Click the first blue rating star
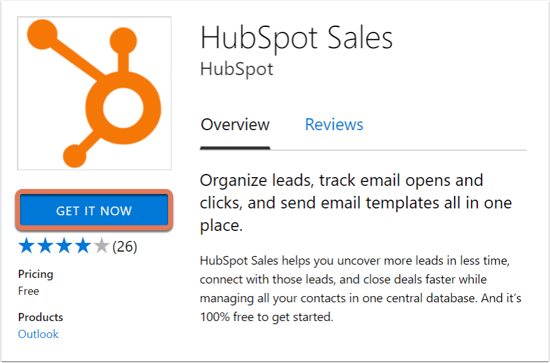 [x=26, y=246]
